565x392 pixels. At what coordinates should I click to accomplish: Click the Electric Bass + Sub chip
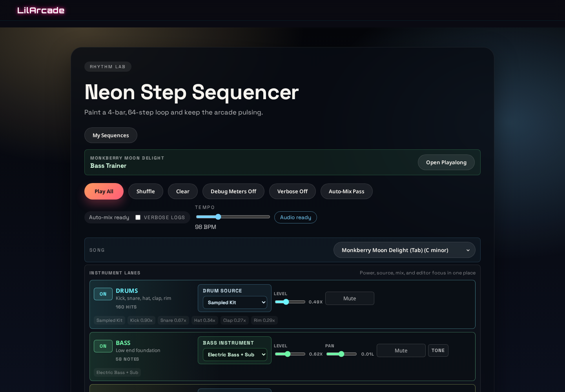pos(117,372)
